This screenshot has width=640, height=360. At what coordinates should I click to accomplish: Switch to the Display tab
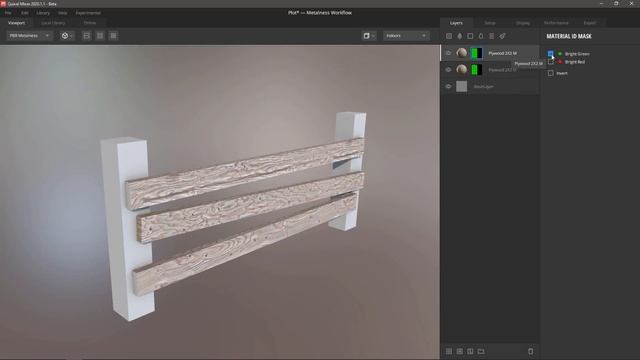coord(523,23)
